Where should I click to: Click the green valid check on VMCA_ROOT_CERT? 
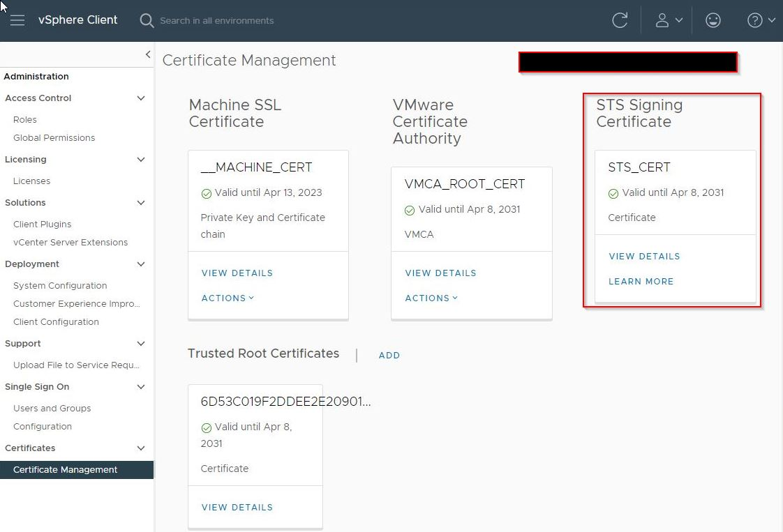[410, 211]
